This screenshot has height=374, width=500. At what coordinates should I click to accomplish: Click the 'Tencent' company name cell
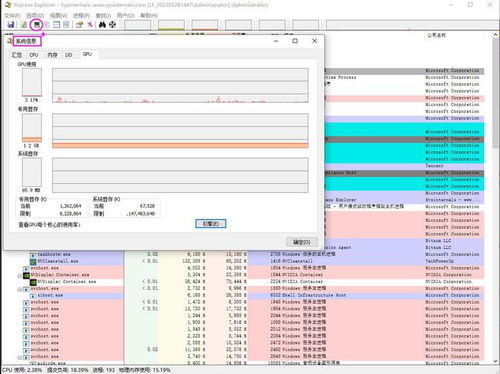click(434, 166)
